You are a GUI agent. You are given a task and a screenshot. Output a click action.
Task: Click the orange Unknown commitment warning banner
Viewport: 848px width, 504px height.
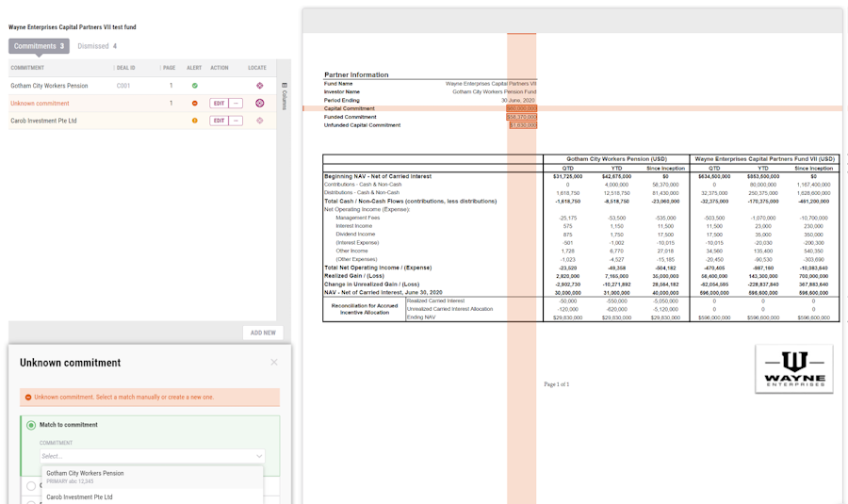(150, 397)
